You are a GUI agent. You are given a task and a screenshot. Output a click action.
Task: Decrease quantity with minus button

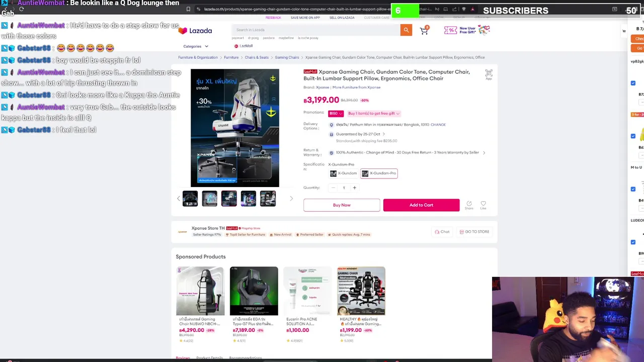click(x=333, y=188)
